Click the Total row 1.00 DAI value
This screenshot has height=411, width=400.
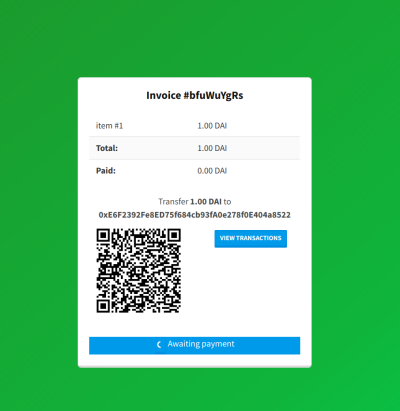(x=212, y=148)
